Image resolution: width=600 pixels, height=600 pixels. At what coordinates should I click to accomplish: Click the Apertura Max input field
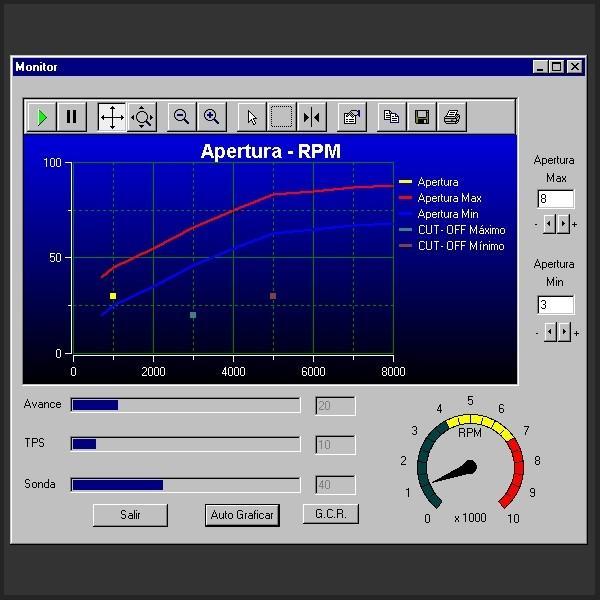tap(556, 199)
